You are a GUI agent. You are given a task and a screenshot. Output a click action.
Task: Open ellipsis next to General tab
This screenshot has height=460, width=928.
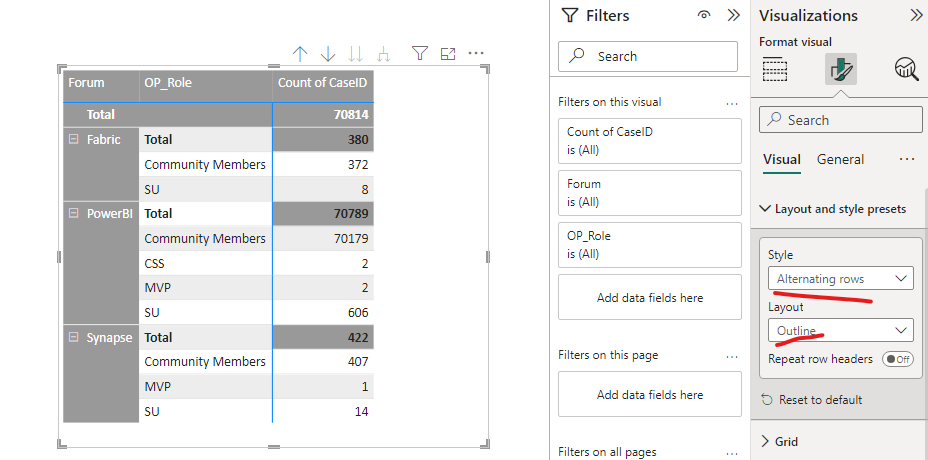click(907, 159)
